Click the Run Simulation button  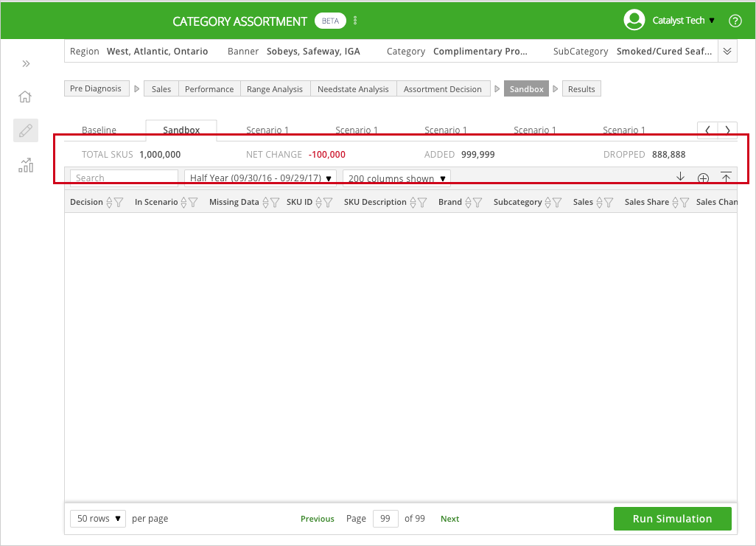[672, 519]
